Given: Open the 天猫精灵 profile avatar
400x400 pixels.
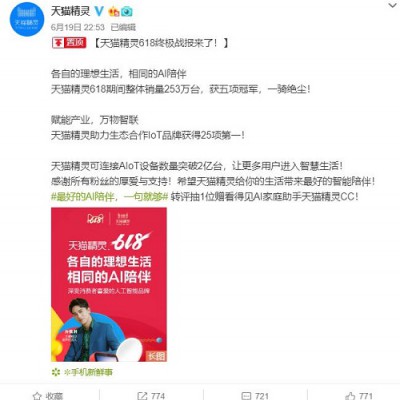Looking at the screenshot, I should click(x=27, y=19).
